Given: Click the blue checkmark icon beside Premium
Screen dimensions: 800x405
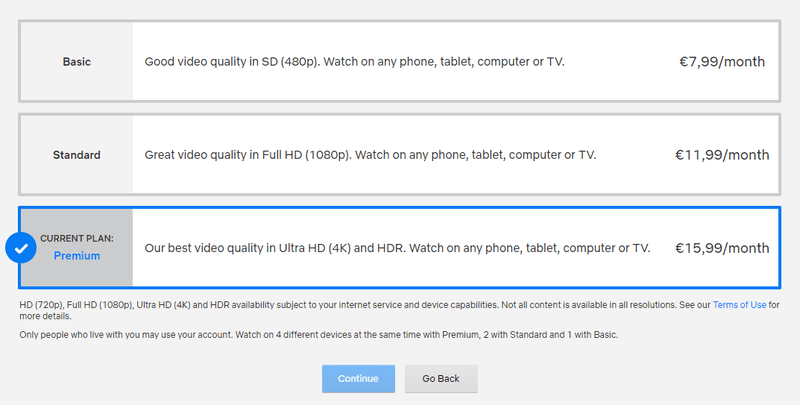Looking at the screenshot, I should 20,247.
